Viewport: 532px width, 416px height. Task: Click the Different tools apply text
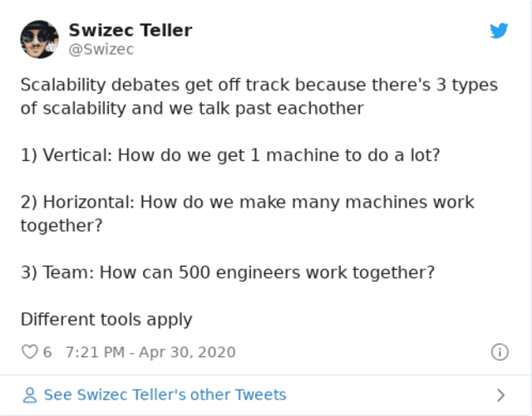(106, 320)
